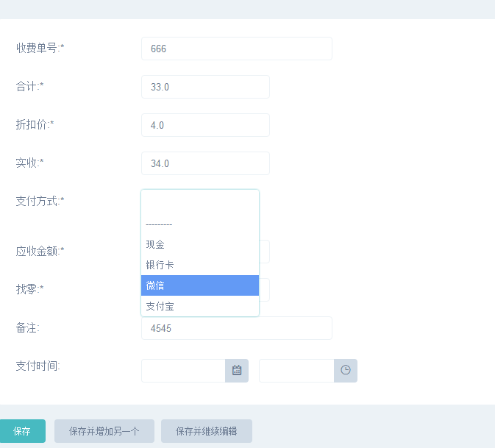495x448 pixels.
Task: Focus the 实收 input showing 34.0
Action: click(205, 163)
